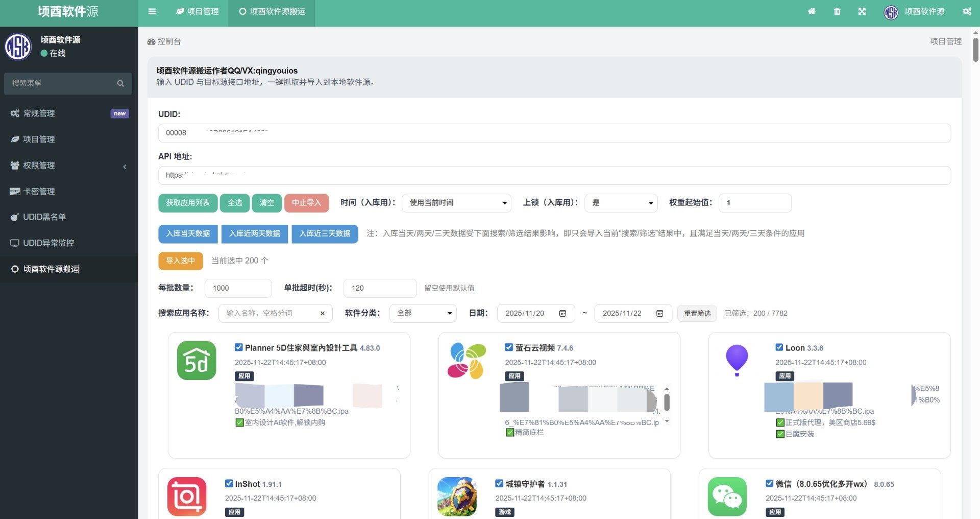980x519 pixels.
Task: Uncheck the 萤石云视频 app checkbox
Action: 509,347
